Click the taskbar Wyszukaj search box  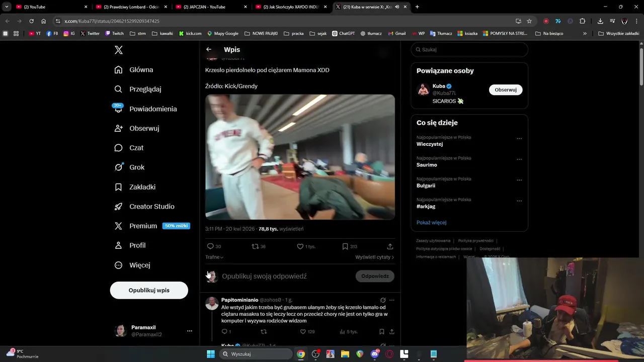(256, 354)
